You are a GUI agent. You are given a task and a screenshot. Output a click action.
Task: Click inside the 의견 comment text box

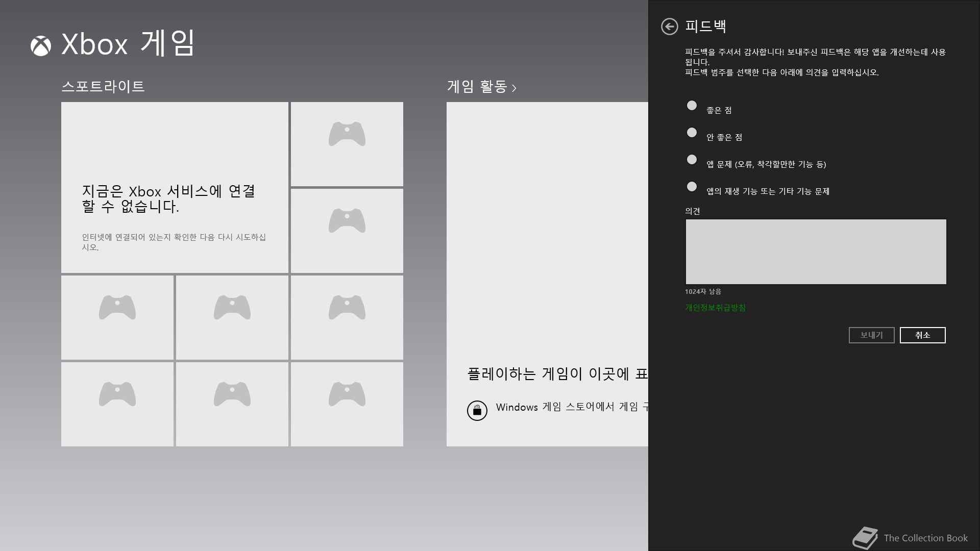(x=816, y=252)
